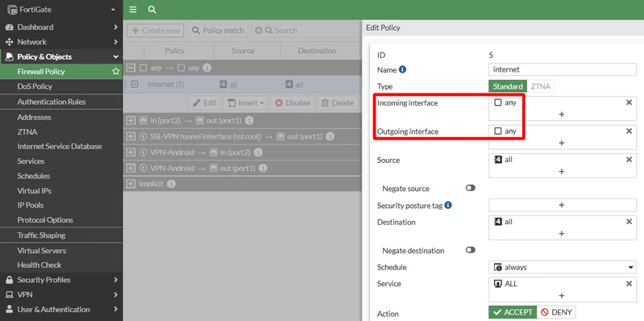Image resolution: width=644 pixels, height=321 pixels.
Task: Click the Security Profiles lock icon
Action: [x=9, y=280]
